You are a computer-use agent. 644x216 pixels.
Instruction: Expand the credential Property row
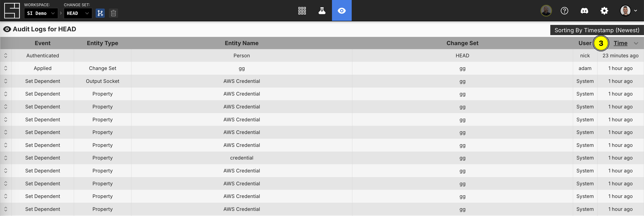click(6, 158)
